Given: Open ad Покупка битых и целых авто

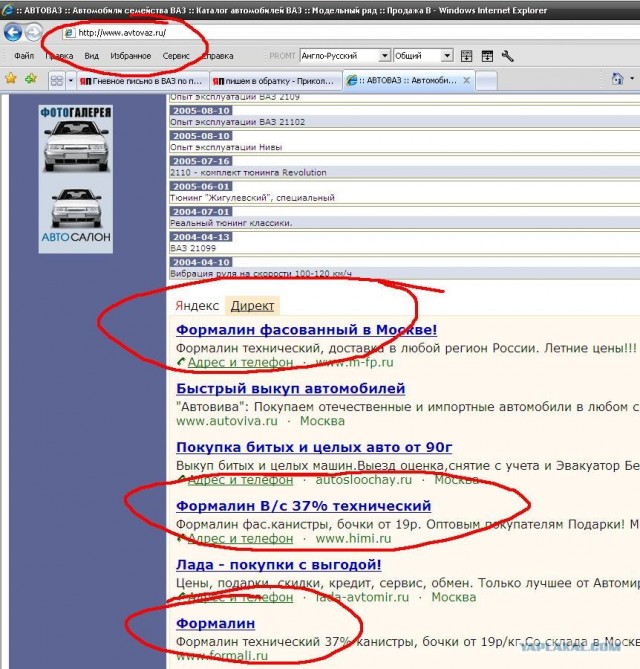Looking at the screenshot, I should [314, 447].
